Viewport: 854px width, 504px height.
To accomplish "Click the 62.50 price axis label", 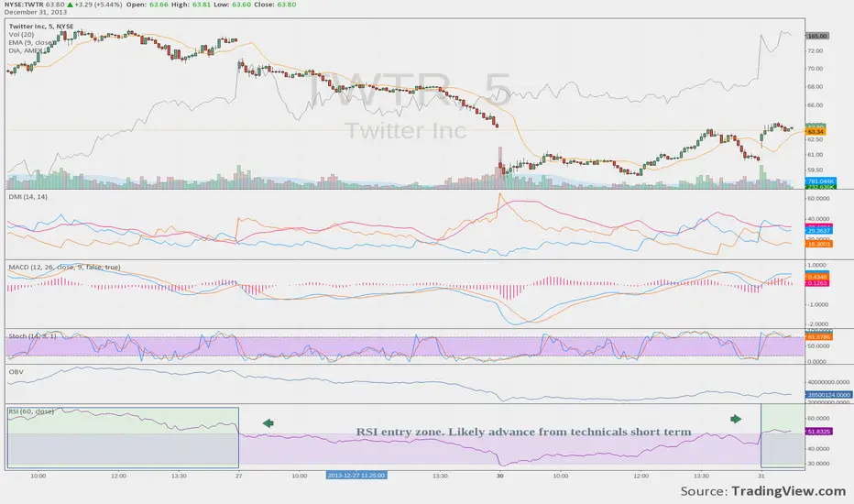I will [x=816, y=139].
